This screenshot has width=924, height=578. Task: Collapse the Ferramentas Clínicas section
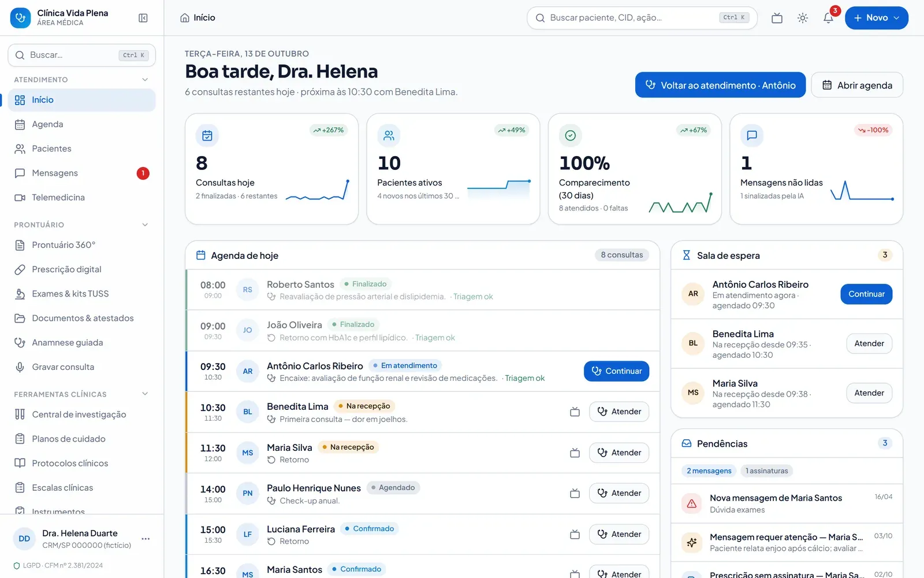click(145, 394)
